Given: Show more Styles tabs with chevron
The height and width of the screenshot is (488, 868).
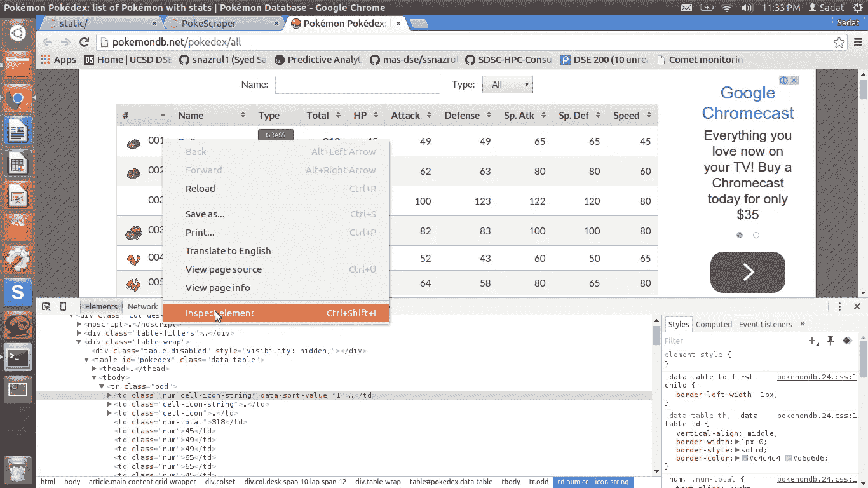Looking at the screenshot, I should click(803, 324).
